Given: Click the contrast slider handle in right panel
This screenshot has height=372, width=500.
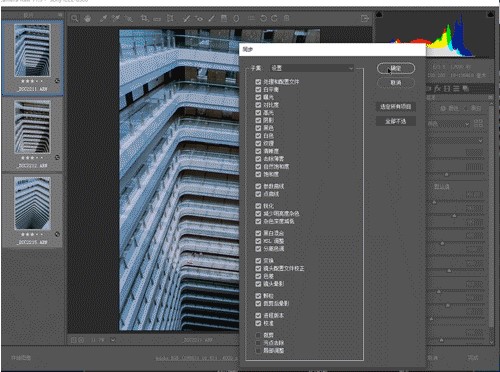Looking at the screenshot, I should (454, 216).
